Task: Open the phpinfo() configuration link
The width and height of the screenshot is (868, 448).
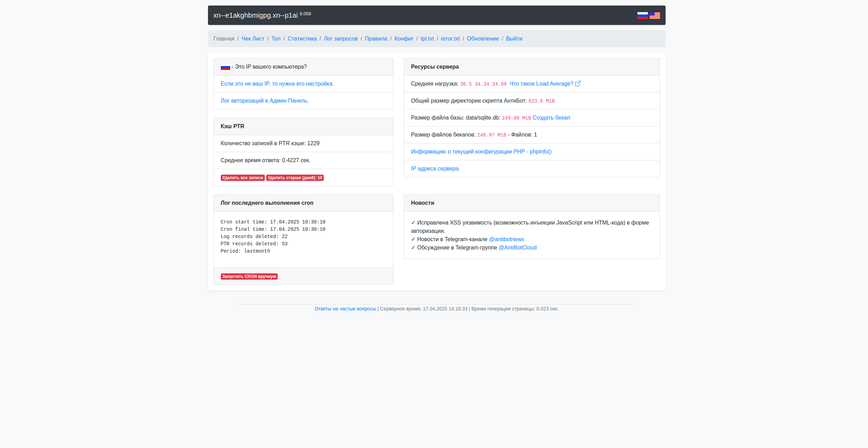Action: [481, 152]
